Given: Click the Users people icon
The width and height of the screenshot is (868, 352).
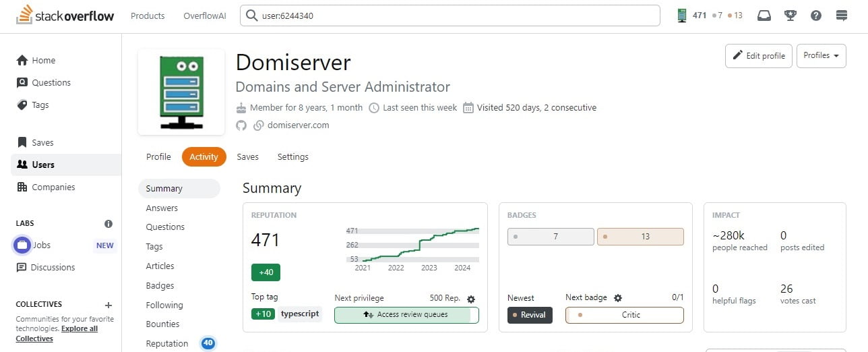Looking at the screenshot, I should click(x=22, y=165).
